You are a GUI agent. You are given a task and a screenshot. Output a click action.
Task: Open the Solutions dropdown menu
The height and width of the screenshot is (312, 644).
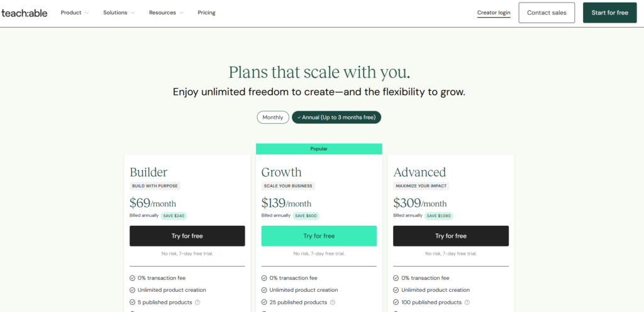coord(119,13)
